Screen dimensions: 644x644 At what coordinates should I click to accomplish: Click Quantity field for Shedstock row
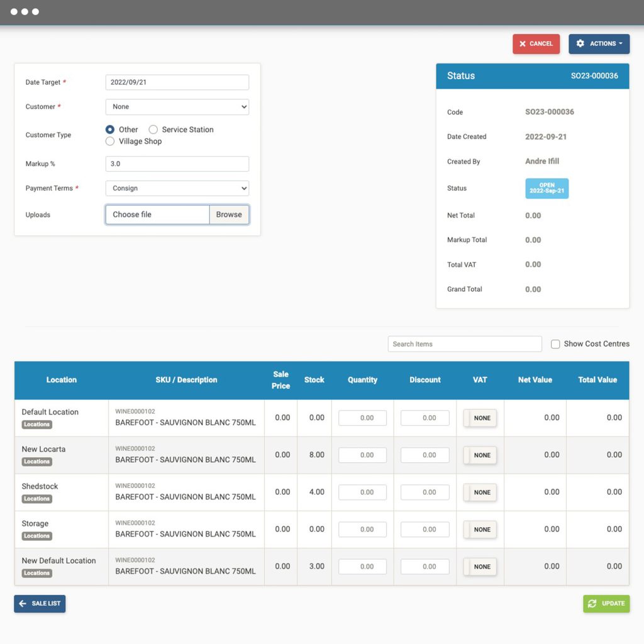(x=362, y=492)
